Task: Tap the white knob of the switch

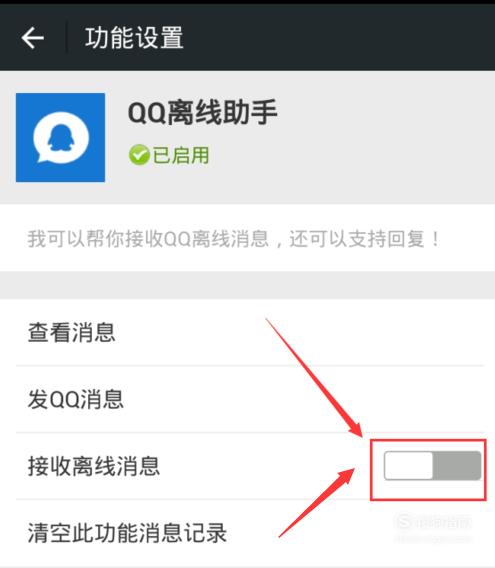Action: point(409,465)
